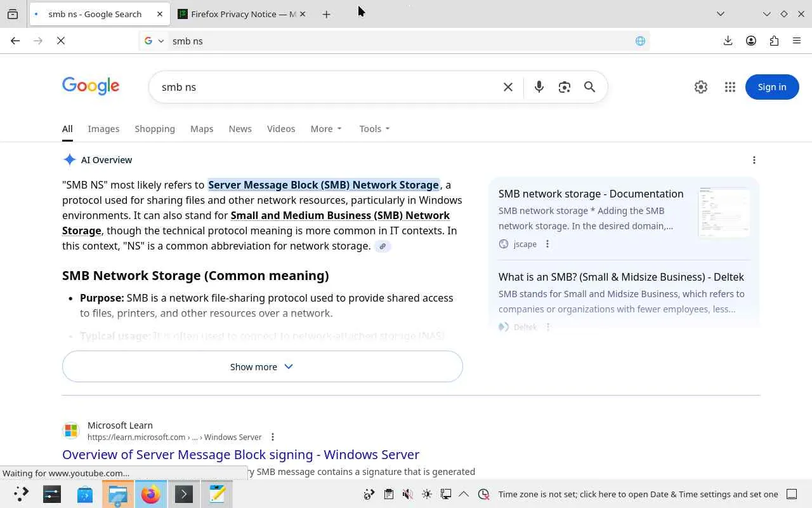Open the Google apps grid
This screenshot has width=812, height=508.
pos(730,87)
